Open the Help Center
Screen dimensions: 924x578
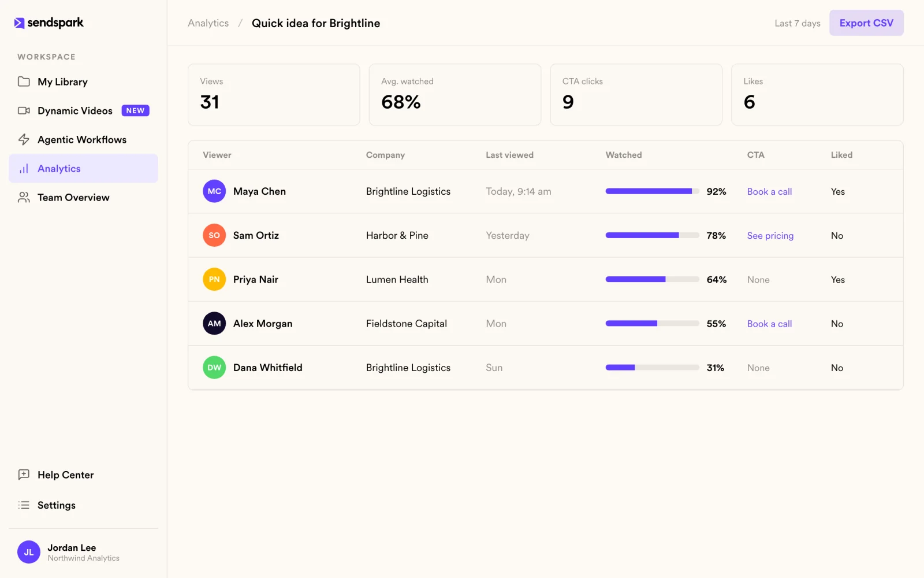[x=83, y=475]
